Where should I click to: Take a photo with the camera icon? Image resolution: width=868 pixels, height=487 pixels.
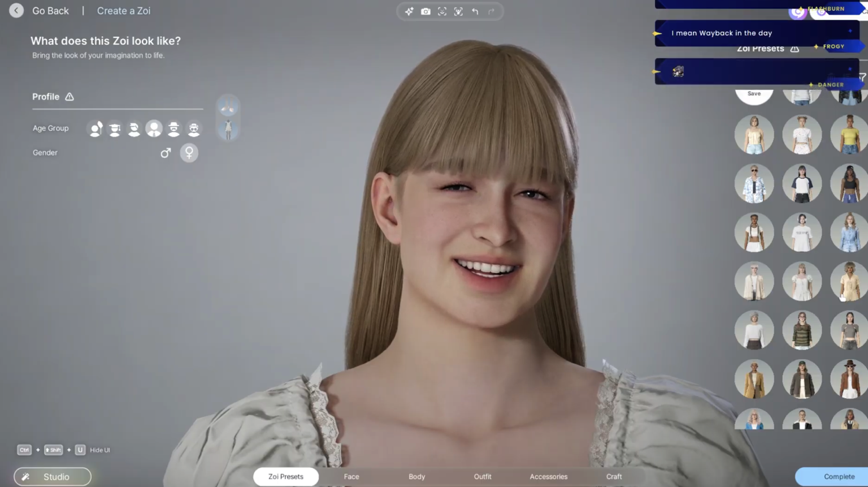click(x=426, y=11)
